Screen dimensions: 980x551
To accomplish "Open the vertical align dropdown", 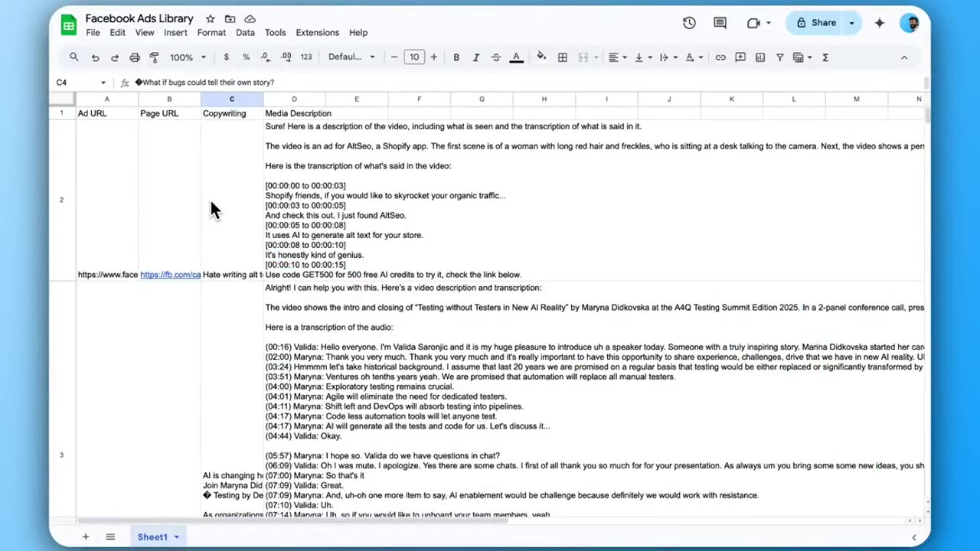I will point(642,57).
